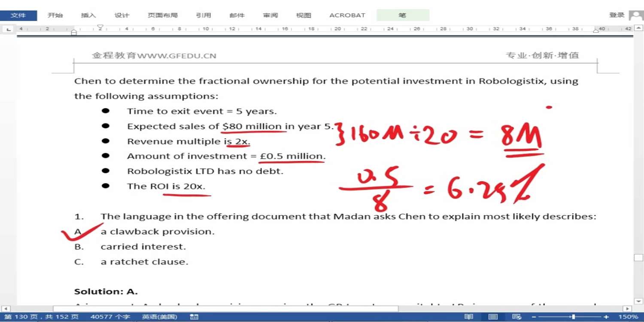Collapse the ribbon with the top-right arrow

(638, 29)
